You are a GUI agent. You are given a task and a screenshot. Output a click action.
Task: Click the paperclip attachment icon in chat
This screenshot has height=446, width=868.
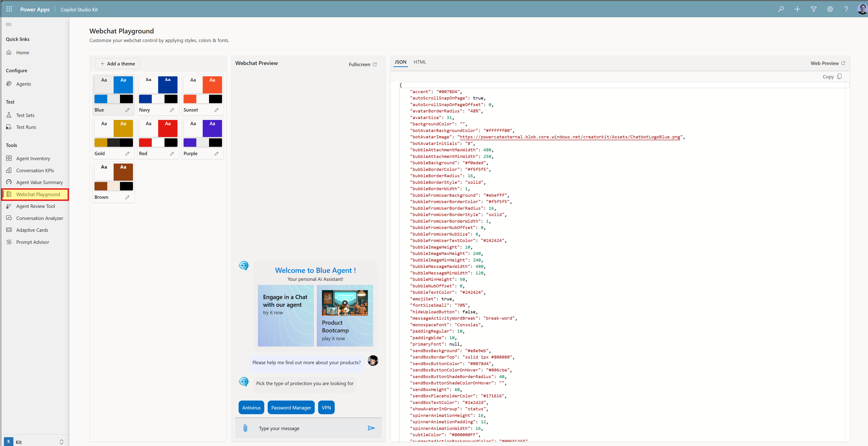[x=245, y=428]
